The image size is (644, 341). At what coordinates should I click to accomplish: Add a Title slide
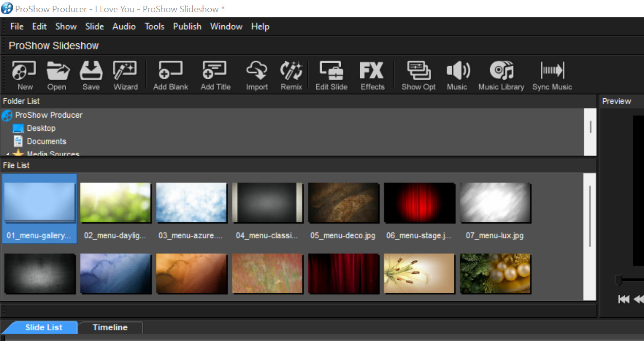(x=215, y=75)
